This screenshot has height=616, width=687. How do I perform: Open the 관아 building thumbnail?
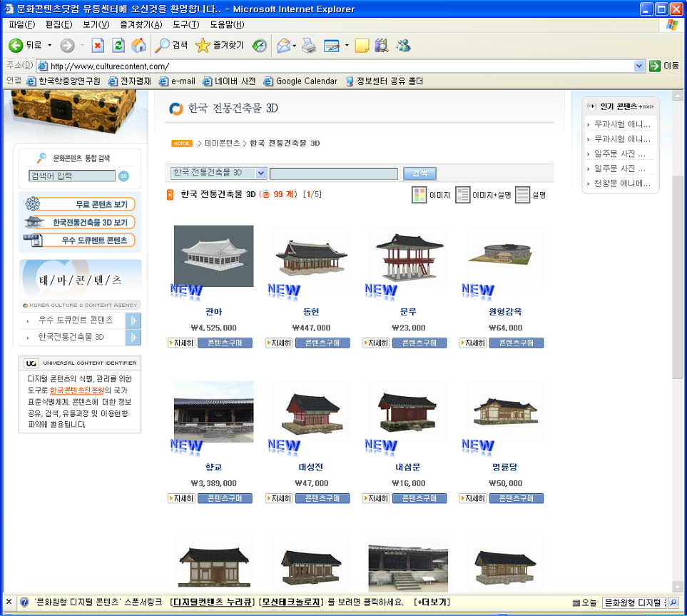[x=214, y=256]
